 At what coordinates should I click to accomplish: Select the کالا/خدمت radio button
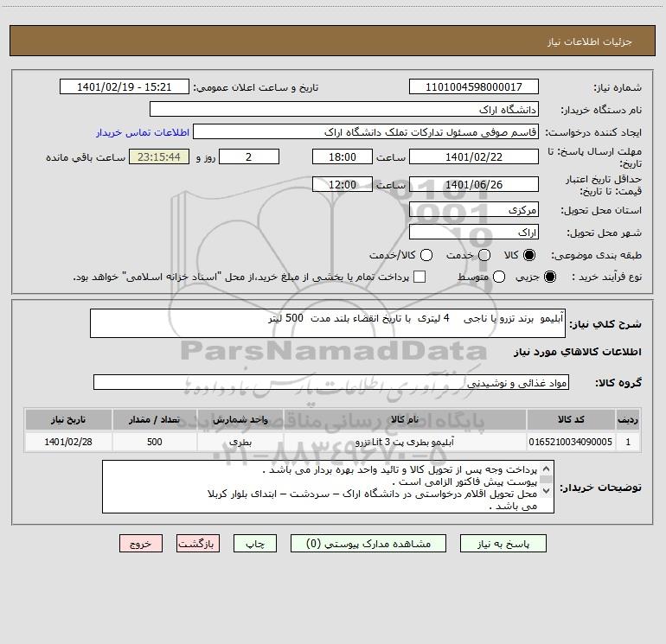click(x=426, y=255)
